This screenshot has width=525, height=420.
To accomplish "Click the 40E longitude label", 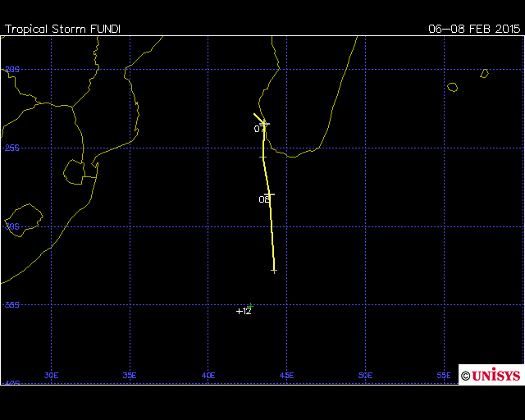I will tap(208, 375).
